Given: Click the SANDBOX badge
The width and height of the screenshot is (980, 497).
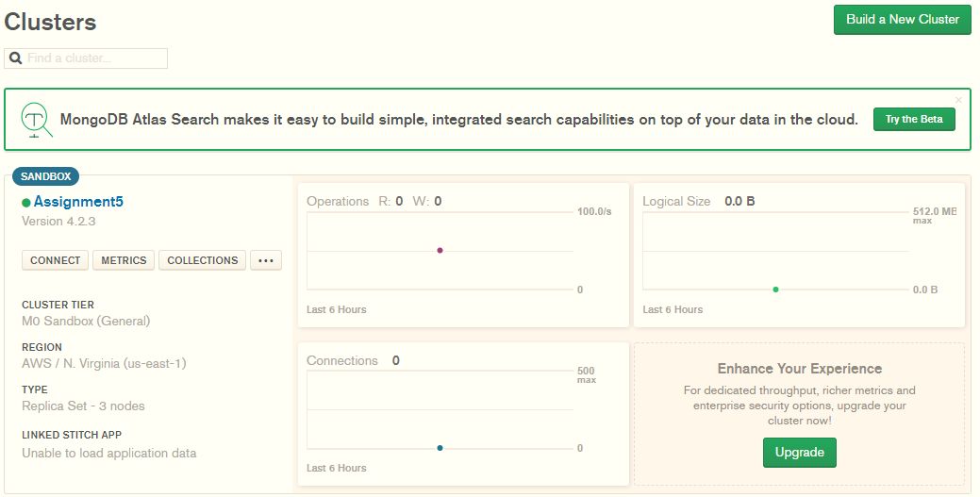Looking at the screenshot, I should tap(45, 176).
